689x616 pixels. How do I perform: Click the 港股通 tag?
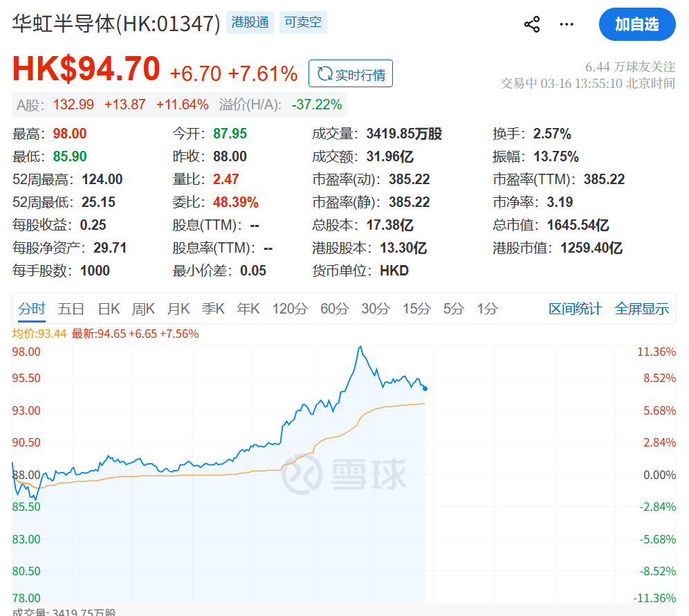pos(249,23)
